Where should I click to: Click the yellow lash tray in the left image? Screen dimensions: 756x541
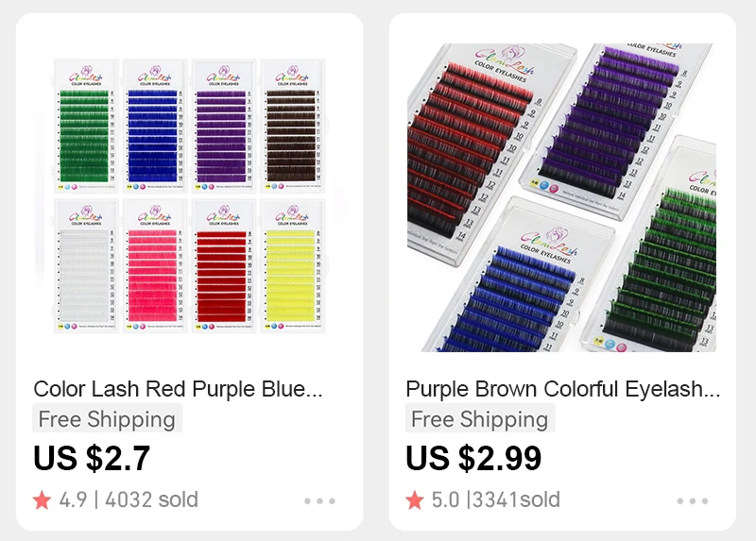[293, 266]
